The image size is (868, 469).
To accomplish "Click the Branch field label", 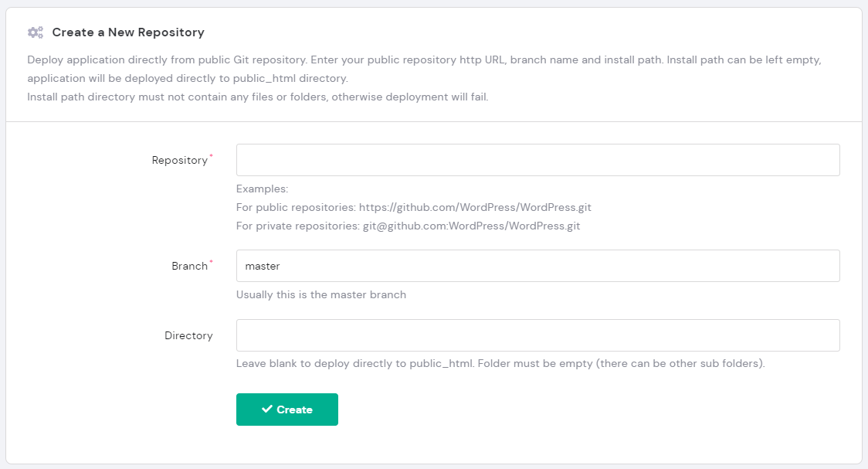I will [x=189, y=267].
